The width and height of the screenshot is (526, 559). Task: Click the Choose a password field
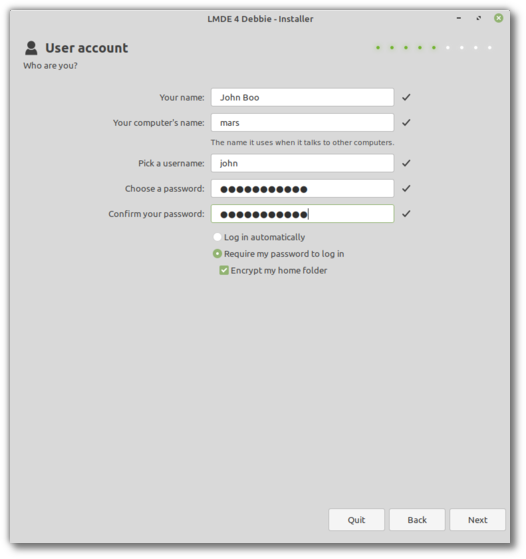tap(302, 189)
